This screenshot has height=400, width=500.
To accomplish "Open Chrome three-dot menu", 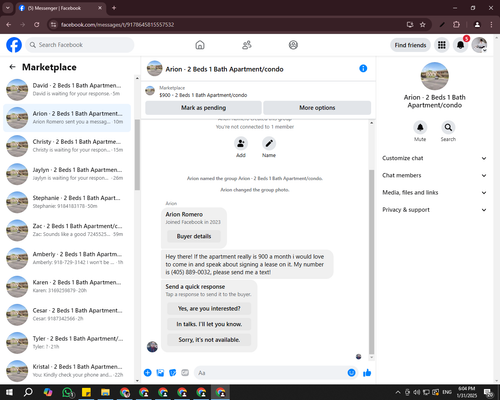I will click(x=491, y=25).
